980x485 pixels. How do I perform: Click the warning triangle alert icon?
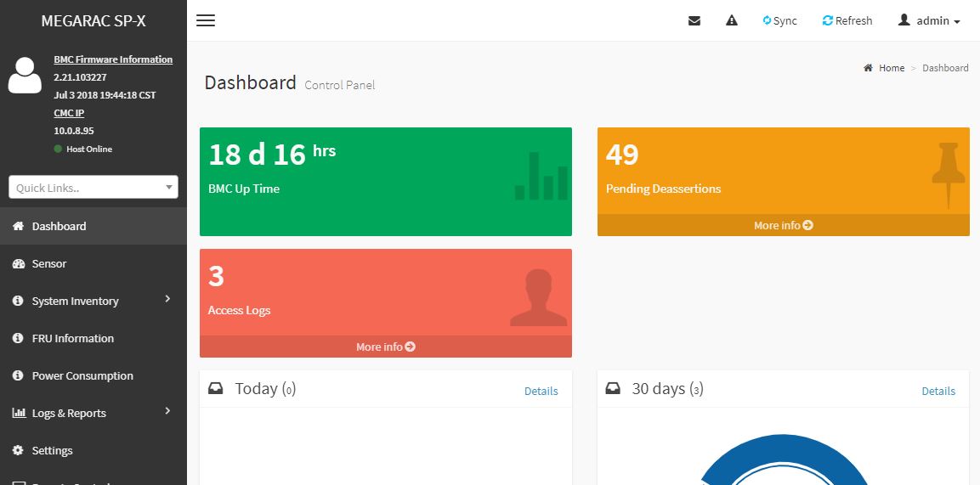[x=732, y=20]
